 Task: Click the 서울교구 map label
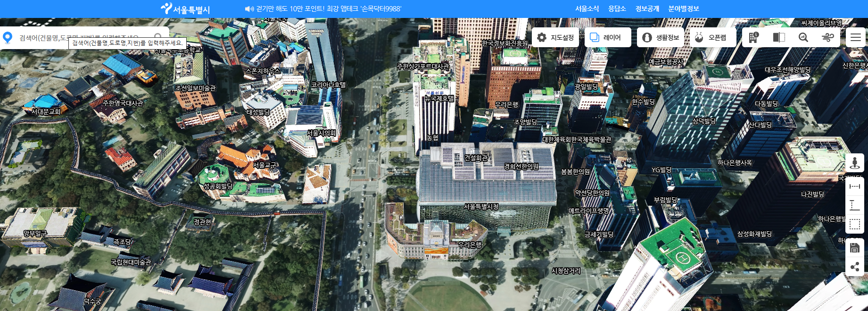[x=265, y=165]
